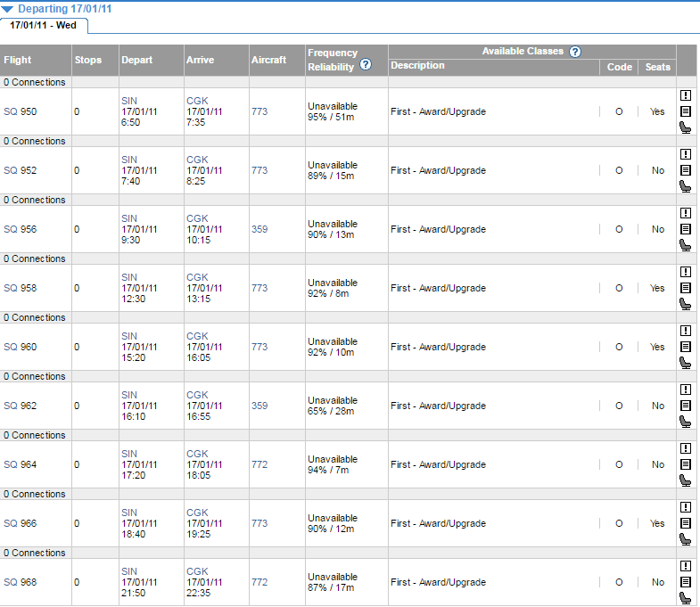Click aircraft type 359 for SQ 956
Screen dimensions: 700x607
pyautogui.click(x=259, y=229)
